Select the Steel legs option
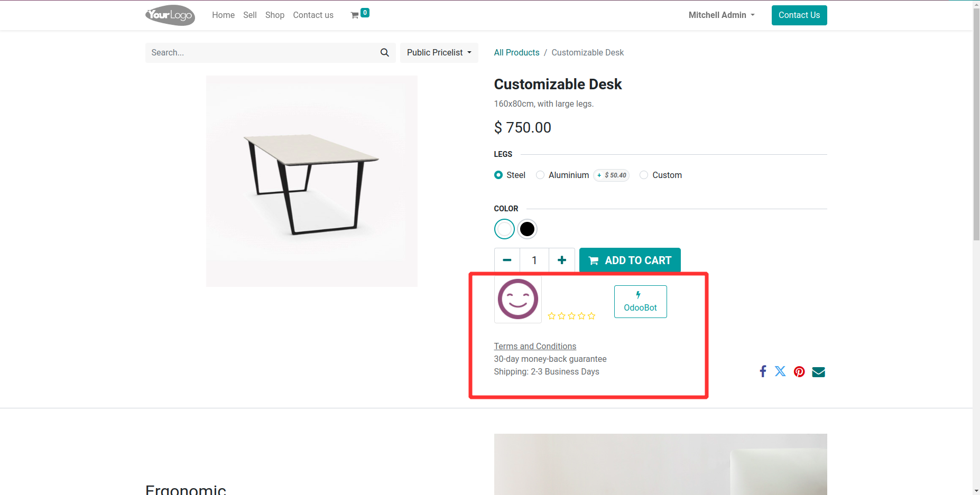Image resolution: width=980 pixels, height=495 pixels. click(x=498, y=175)
